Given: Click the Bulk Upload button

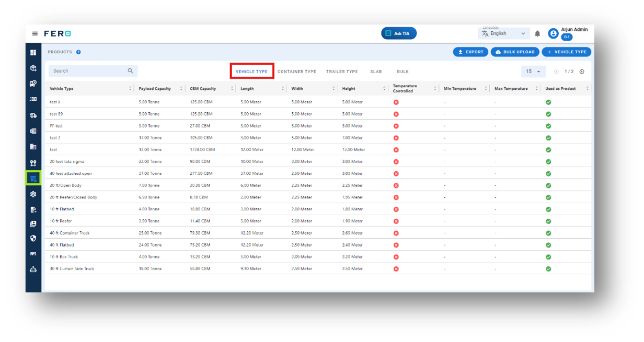Looking at the screenshot, I should coord(515,52).
